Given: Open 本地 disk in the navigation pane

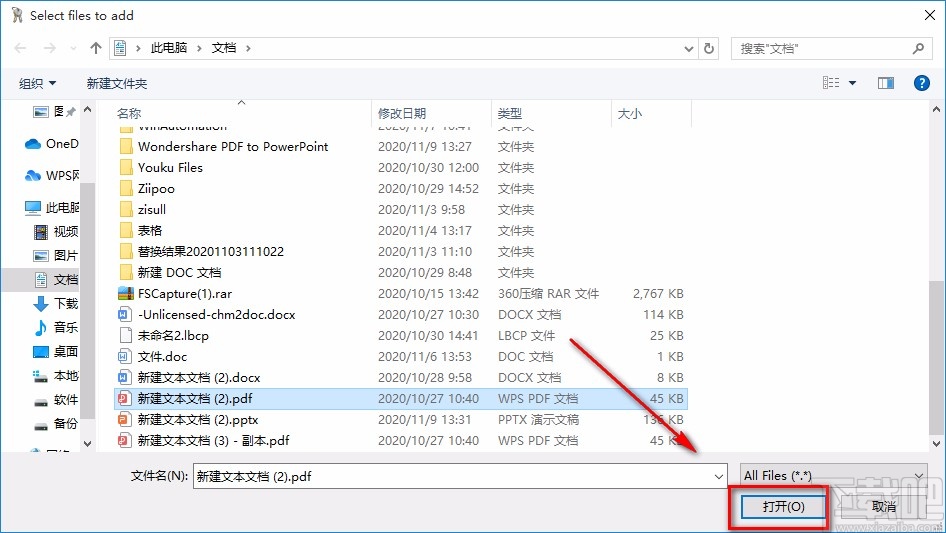Looking at the screenshot, I should tap(56, 376).
